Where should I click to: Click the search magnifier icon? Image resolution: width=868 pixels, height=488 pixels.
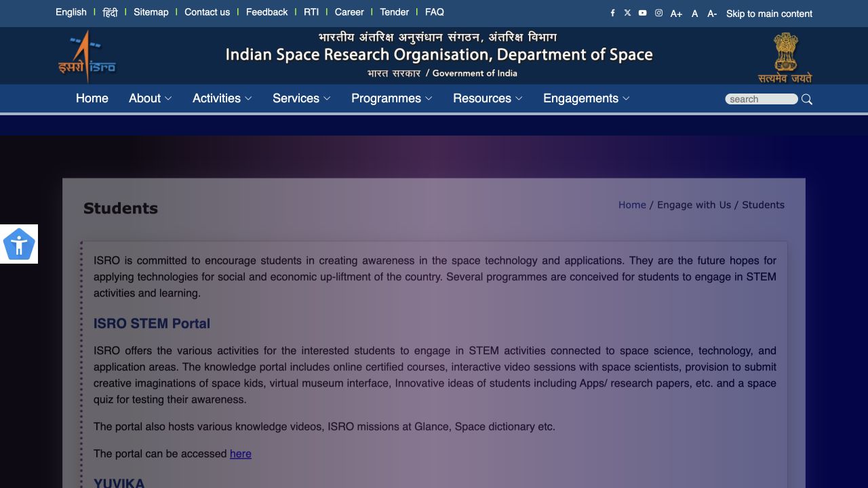coord(807,99)
